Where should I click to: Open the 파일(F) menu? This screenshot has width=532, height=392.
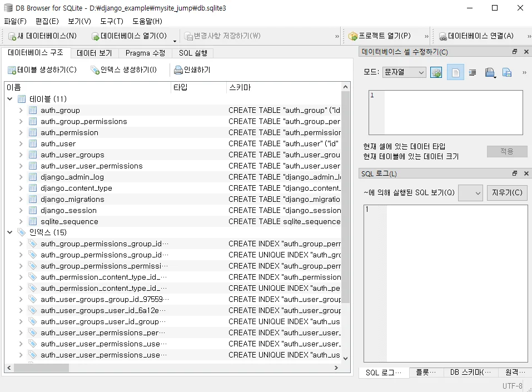15,21
